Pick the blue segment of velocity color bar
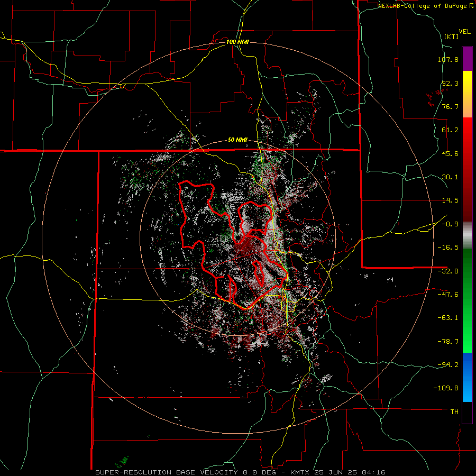This screenshot has width=476, height=476. pyautogui.click(x=467, y=377)
